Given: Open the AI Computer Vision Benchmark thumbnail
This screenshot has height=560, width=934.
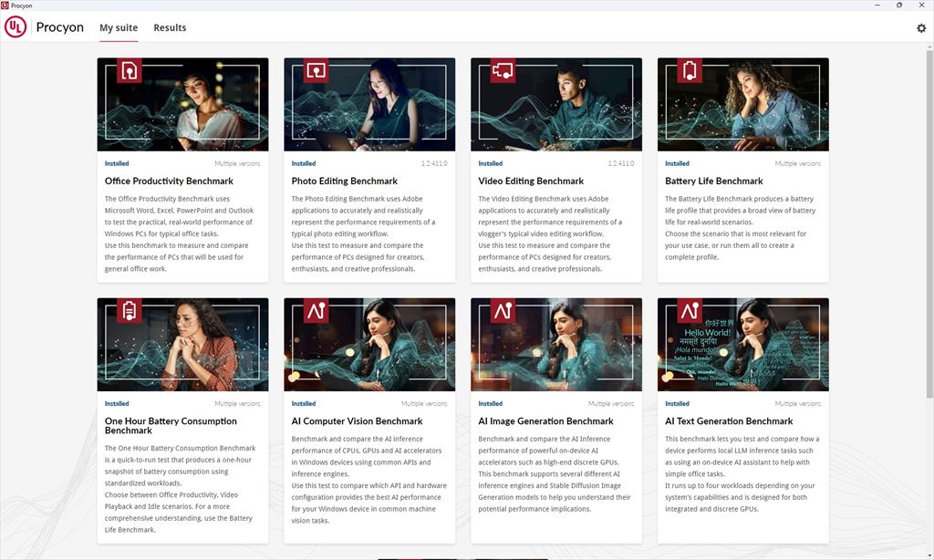Looking at the screenshot, I should pos(369,345).
